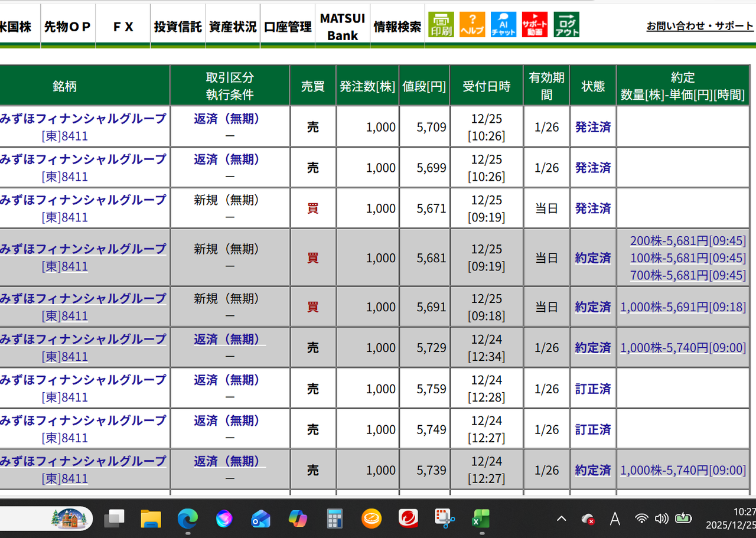756x538 pixels.
Task: Switch to the 米国株 tab
Action: [15, 26]
